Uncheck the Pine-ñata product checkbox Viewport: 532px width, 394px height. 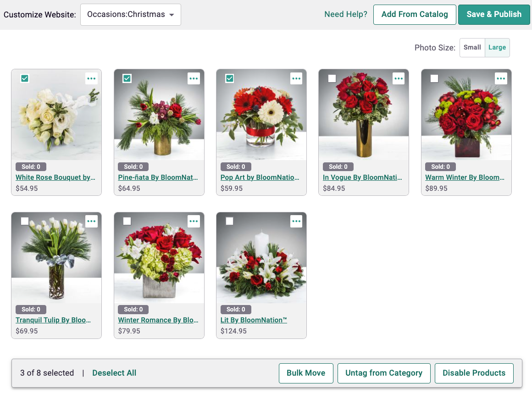tap(127, 78)
